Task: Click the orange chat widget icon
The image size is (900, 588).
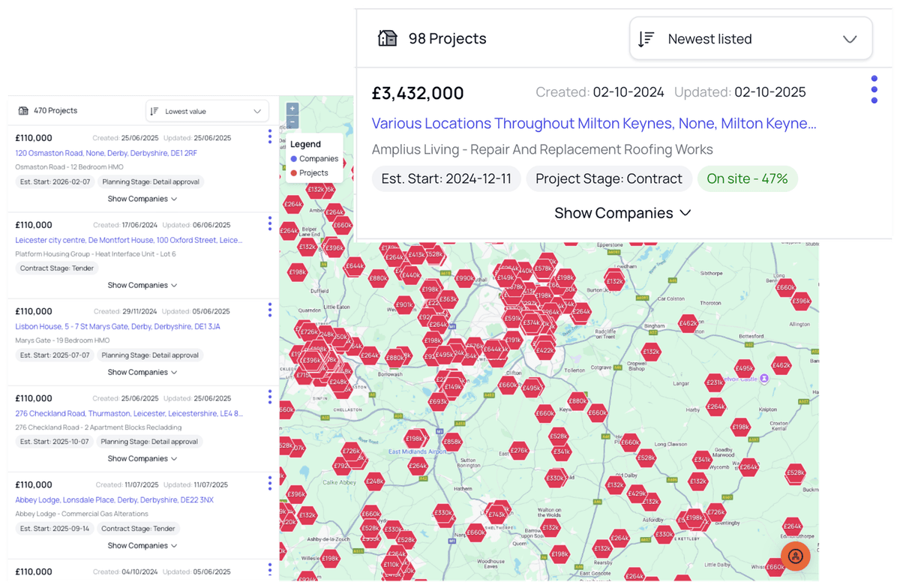Action: point(796,556)
